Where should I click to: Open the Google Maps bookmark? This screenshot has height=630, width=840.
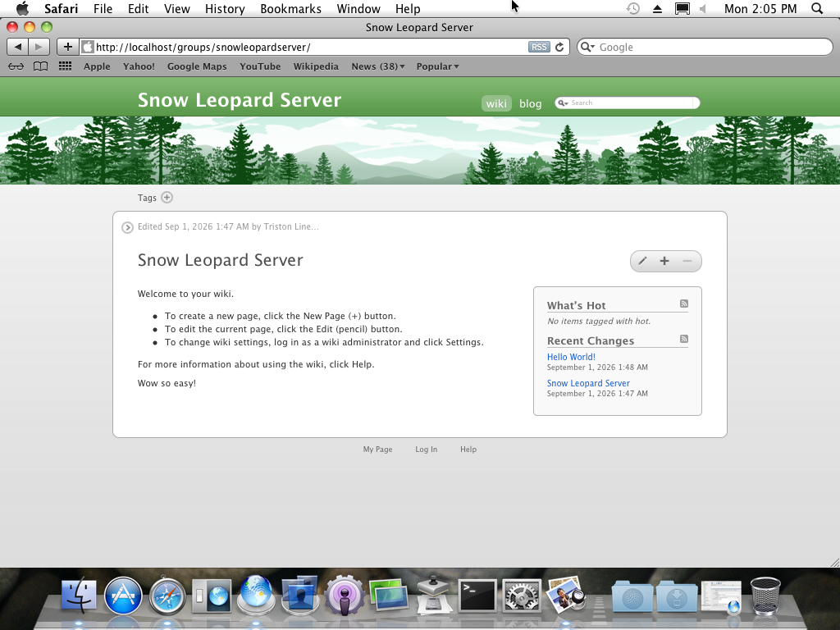pos(197,66)
